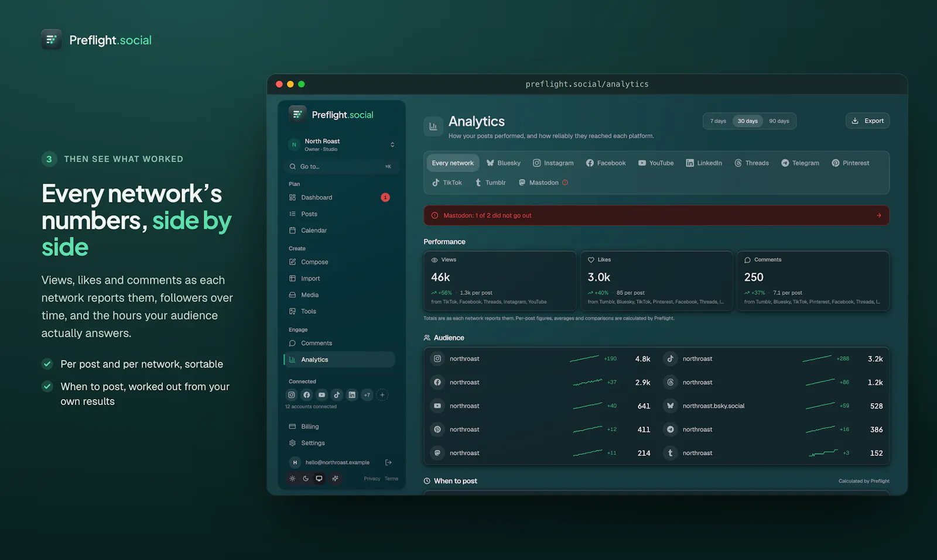Select Analytics in the sidebar

point(339,359)
